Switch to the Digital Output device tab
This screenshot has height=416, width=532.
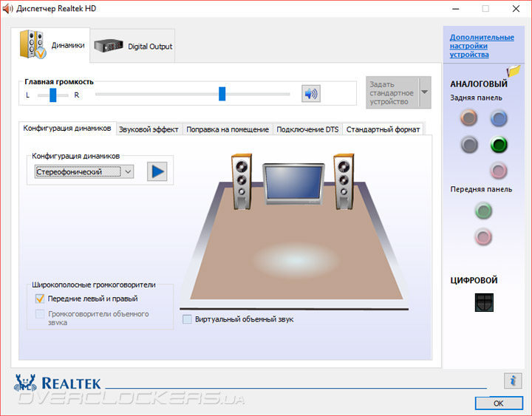[133, 46]
